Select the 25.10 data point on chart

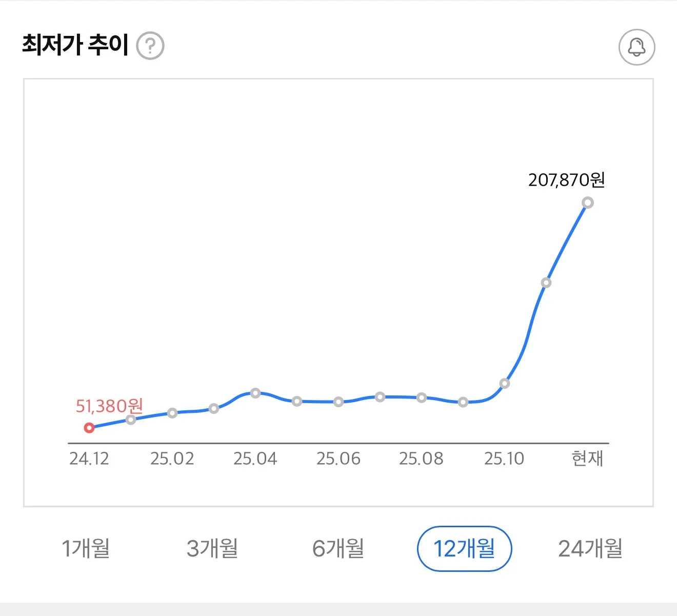(505, 384)
